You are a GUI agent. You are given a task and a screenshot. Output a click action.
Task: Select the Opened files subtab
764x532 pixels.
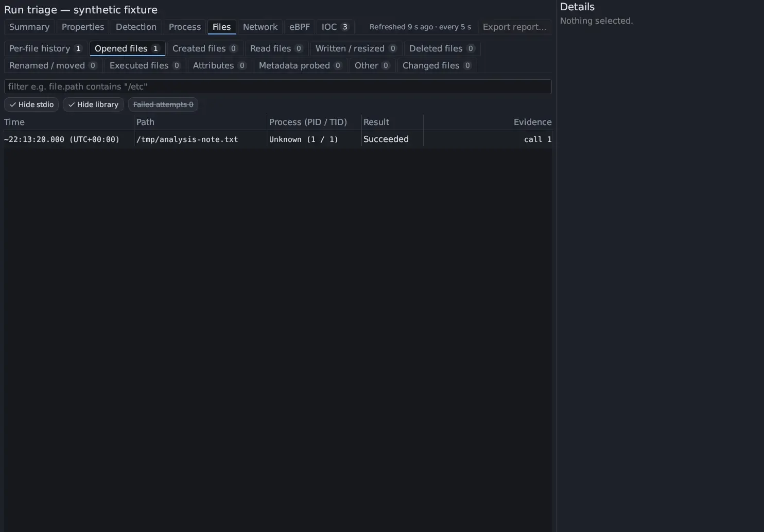127,48
